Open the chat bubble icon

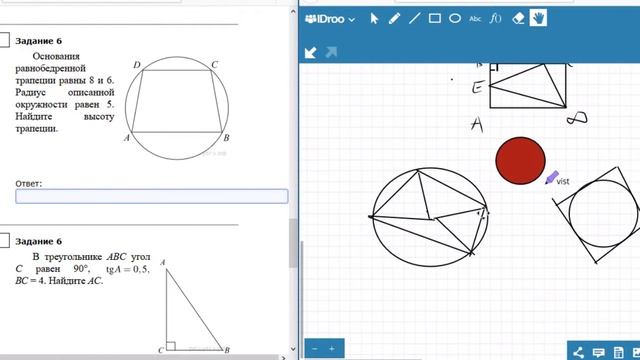pyautogui.click(x=599, y=352)
